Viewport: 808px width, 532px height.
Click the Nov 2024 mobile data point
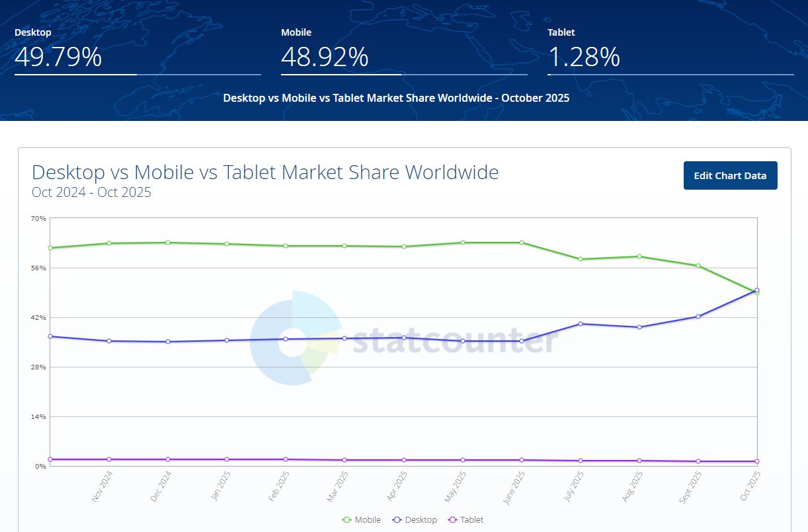(x=108, y=243)
